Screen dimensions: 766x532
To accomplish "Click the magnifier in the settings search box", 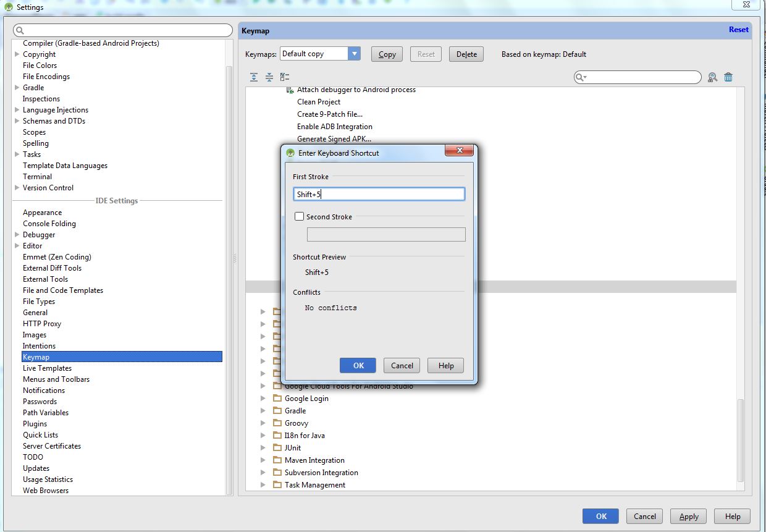I will [20, 30].
